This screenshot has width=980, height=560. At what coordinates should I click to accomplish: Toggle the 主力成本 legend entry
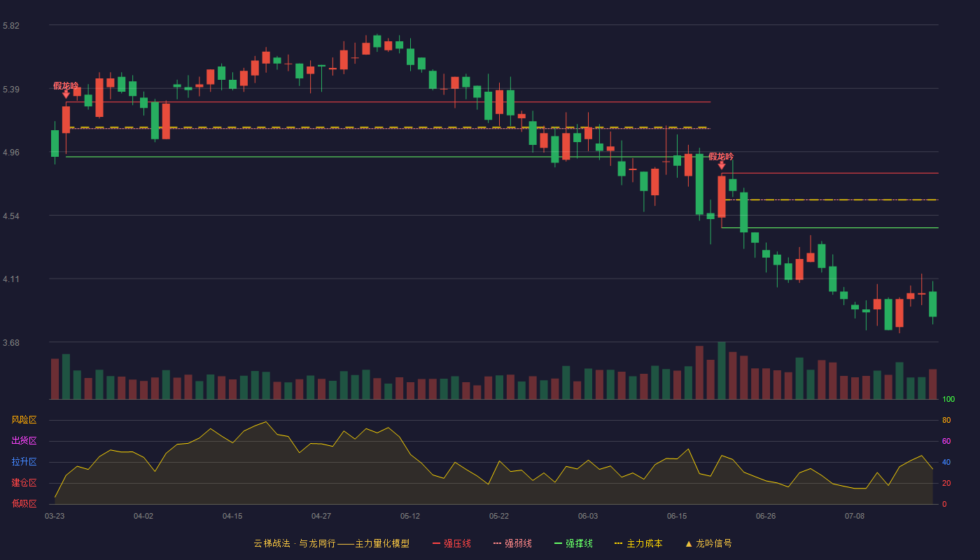pyautogui.click(x=638, y=543)
